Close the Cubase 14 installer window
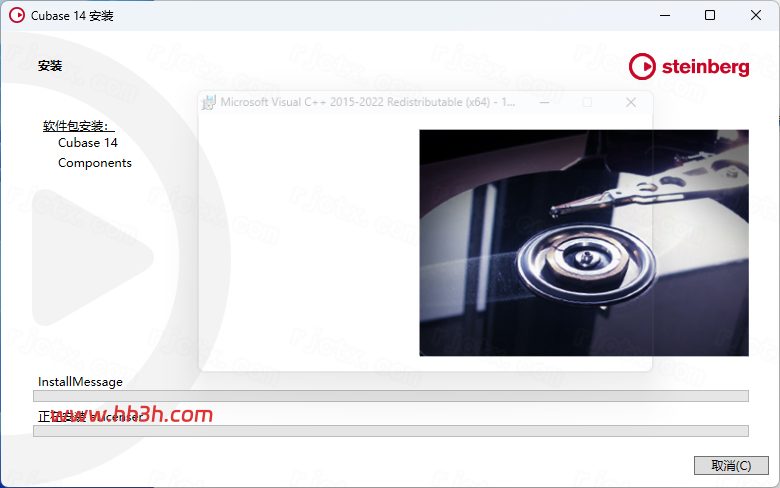Image resolution: width=780 pixels, height=488 pixels. (x=756, y=15)
